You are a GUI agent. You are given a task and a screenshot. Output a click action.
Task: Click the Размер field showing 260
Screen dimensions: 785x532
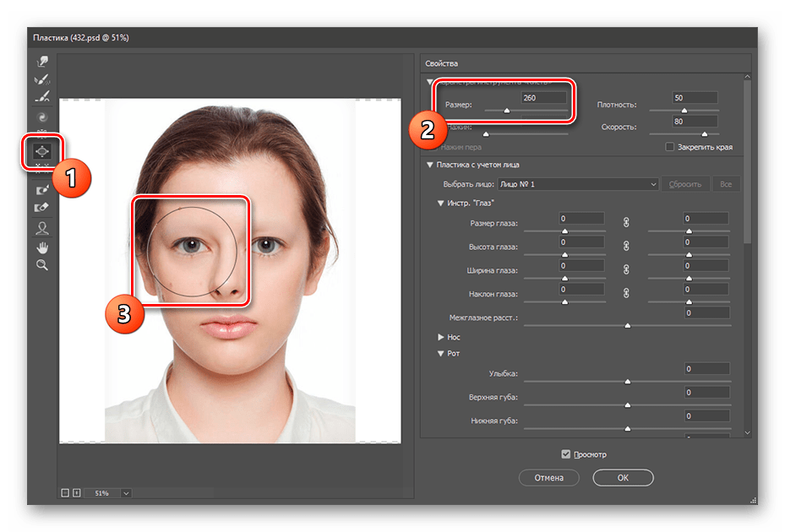543,98
